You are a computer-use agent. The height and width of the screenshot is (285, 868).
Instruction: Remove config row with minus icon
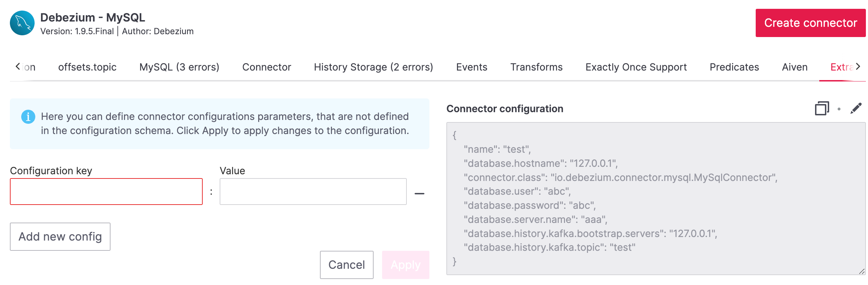coord(419,193)
